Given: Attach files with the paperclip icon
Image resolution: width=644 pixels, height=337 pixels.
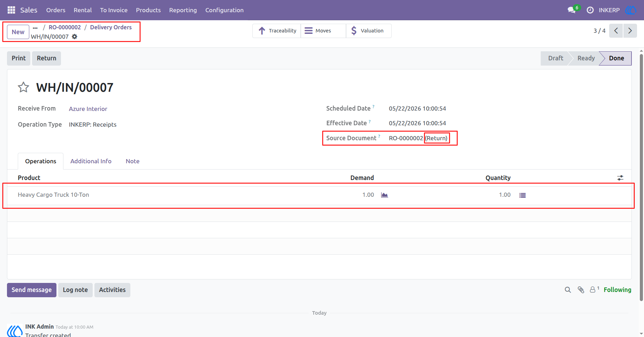Looking at the screenshot, I should [581, 290].
